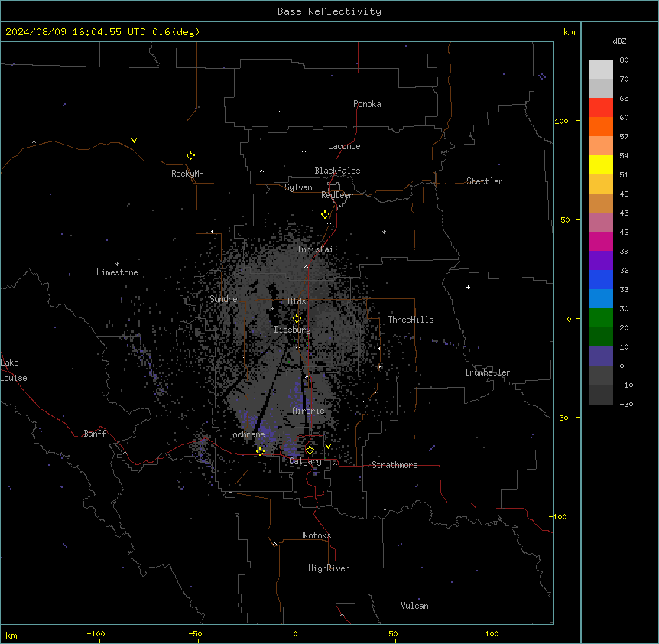Select the yellow 54-51 dBZ legend swatch
The image size is (659, 644).
[601, 164]
